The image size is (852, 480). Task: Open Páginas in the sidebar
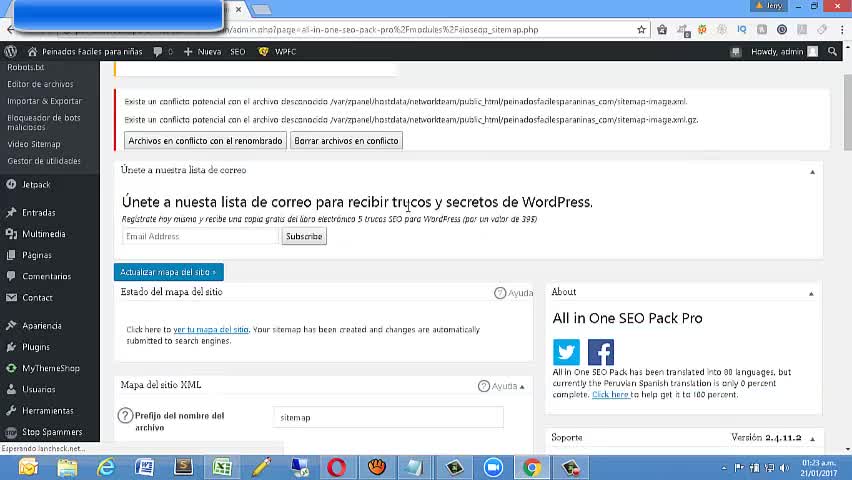pyautogui.click(x=36, y=255)
